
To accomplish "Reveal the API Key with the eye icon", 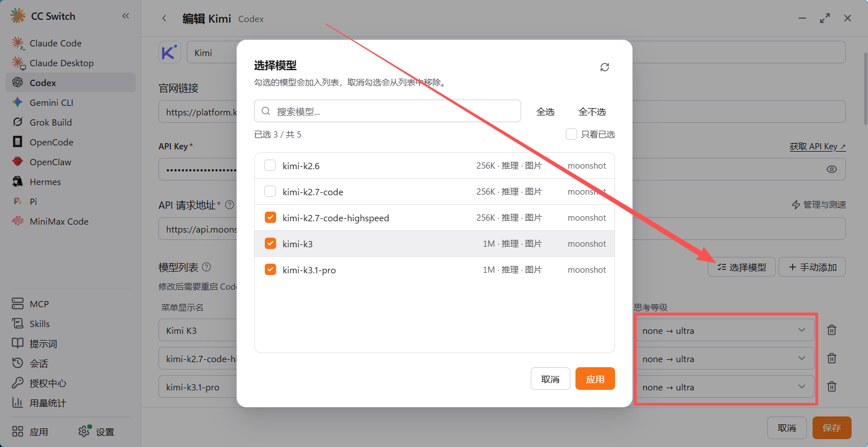I will pos(832,169).
